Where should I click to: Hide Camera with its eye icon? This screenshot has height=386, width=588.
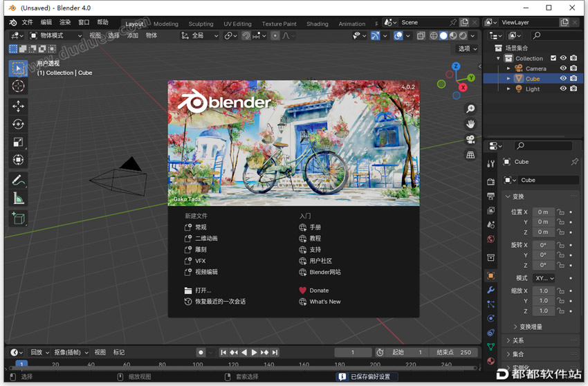pyautogui.click(x=563, y=68)
